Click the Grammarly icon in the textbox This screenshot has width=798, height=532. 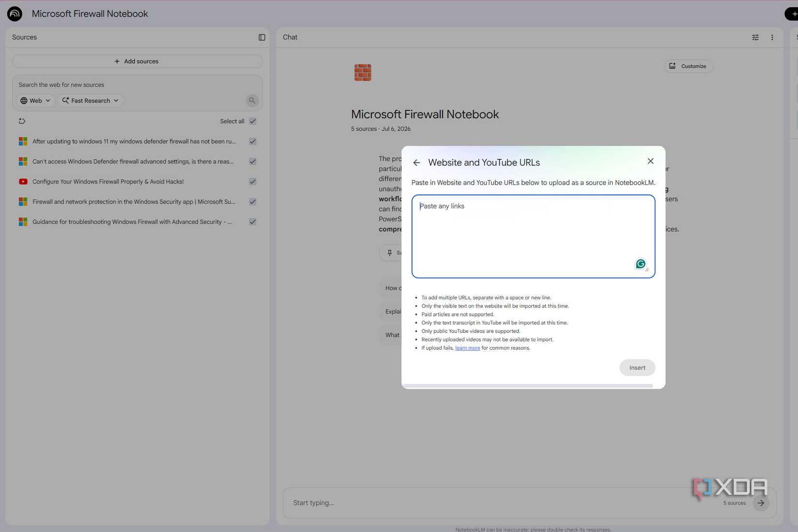[x=641, y=264]
